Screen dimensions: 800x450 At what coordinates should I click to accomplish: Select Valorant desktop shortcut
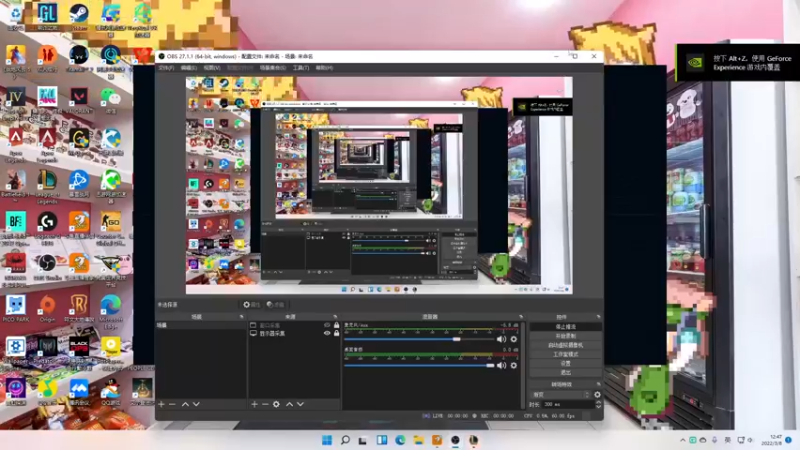pos(79,100)
